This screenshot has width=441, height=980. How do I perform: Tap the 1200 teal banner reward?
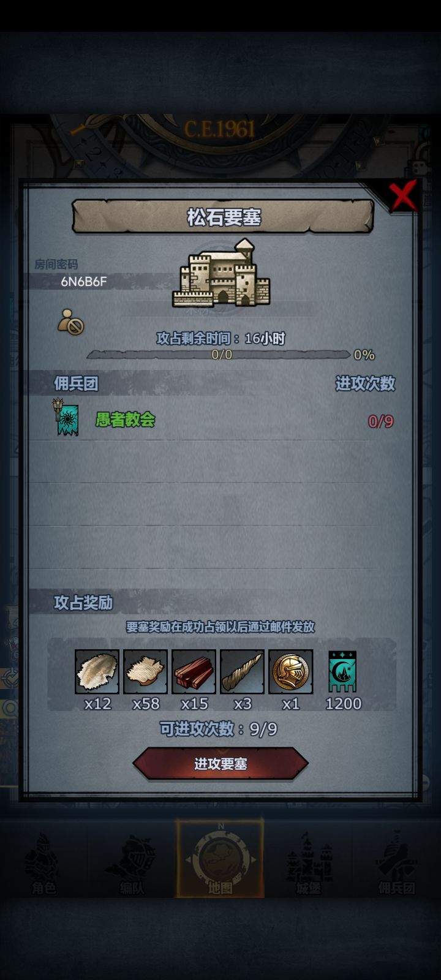(x=342, y=672)
